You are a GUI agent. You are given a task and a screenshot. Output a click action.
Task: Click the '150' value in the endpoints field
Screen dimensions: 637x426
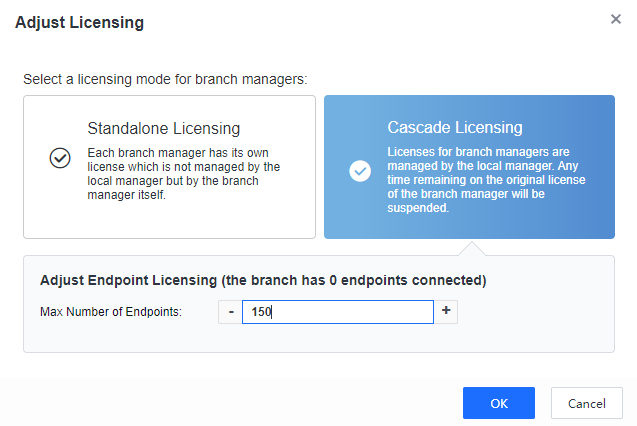click(x=261, y=312)
